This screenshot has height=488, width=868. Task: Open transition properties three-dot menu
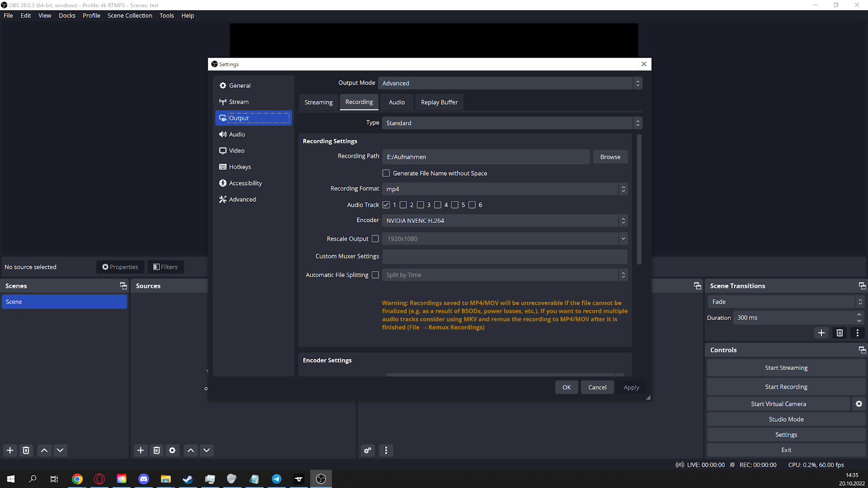pos(858,333)
